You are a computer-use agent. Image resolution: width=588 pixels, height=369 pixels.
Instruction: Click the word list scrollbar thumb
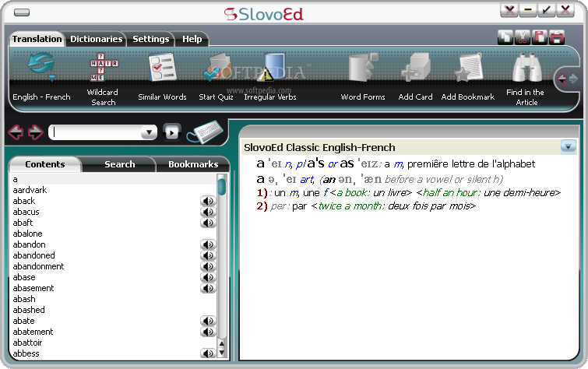pos(222,187)
